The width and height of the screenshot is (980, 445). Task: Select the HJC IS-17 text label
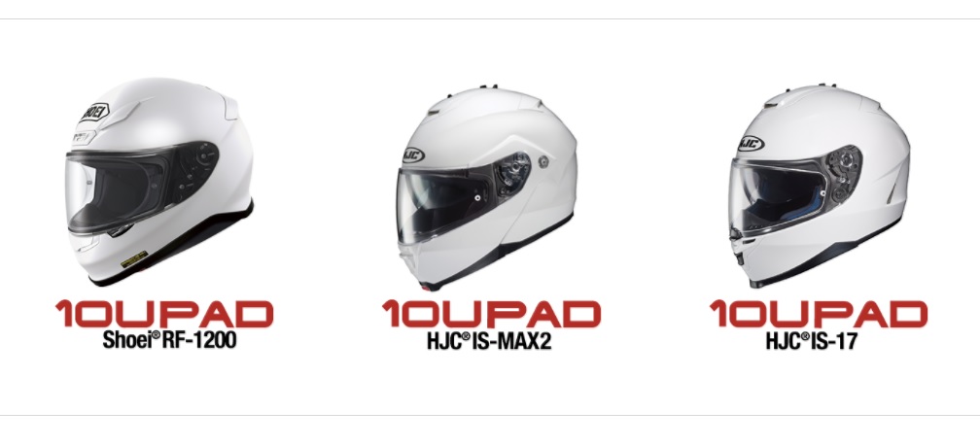pyautogui.click(x=811, y=341)
